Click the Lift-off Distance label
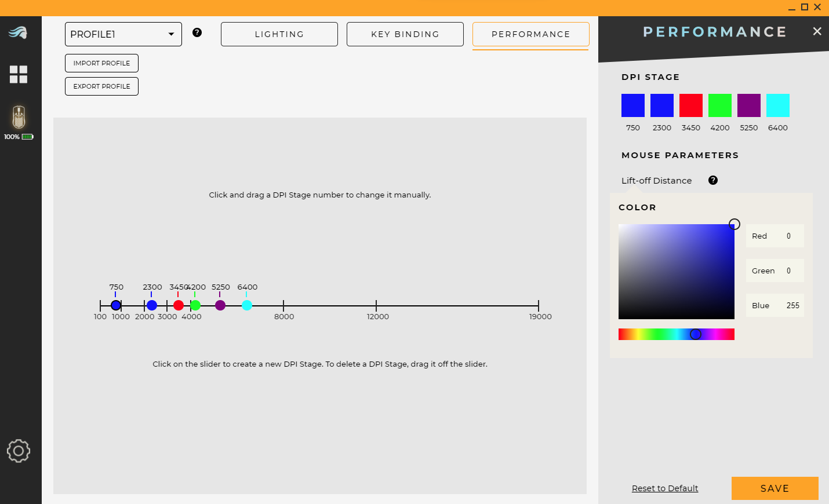 tap(656, 181)
